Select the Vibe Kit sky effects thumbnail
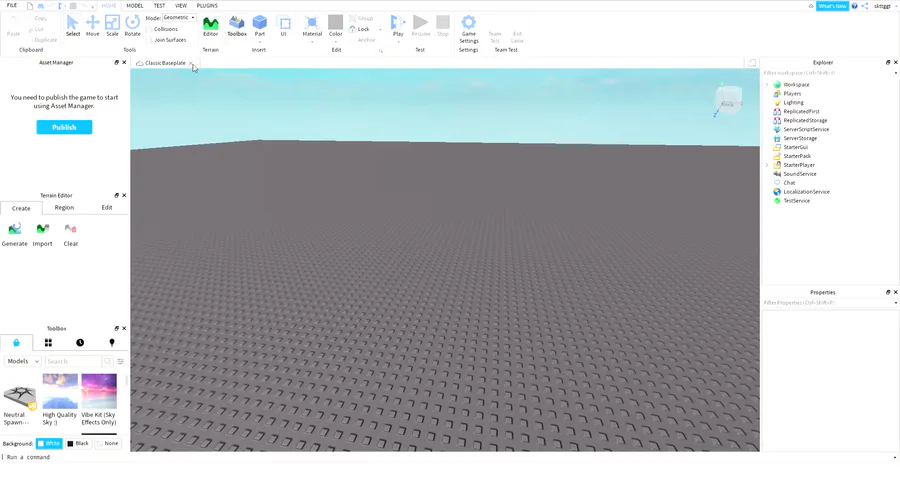The width and height of the screenshot is (900, 478). 99,391
